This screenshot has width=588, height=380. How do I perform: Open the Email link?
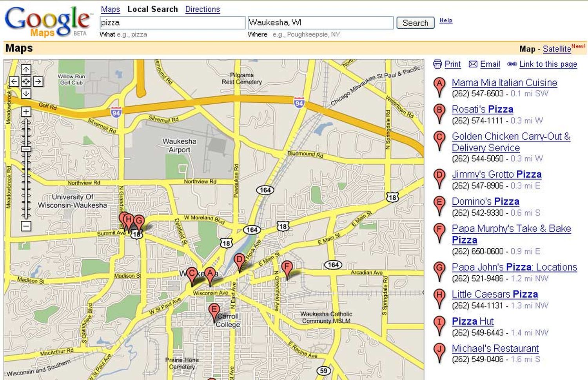(490, 64)
